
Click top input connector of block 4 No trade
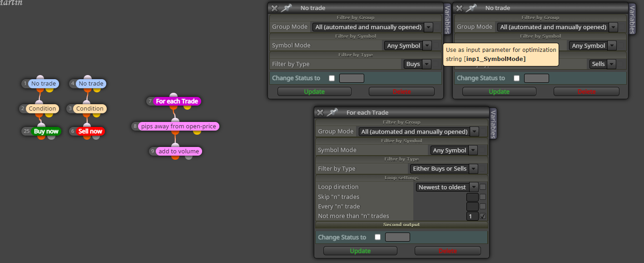[x=88, y=78]
